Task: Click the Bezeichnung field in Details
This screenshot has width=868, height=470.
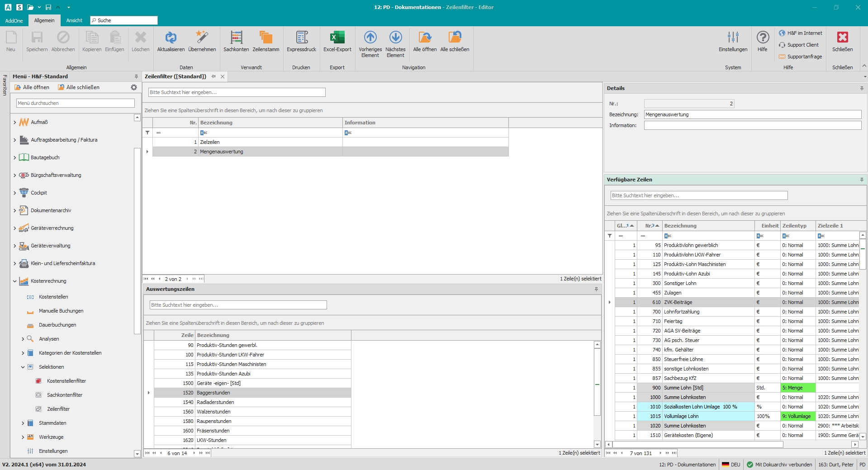Action: coord(752,114)
